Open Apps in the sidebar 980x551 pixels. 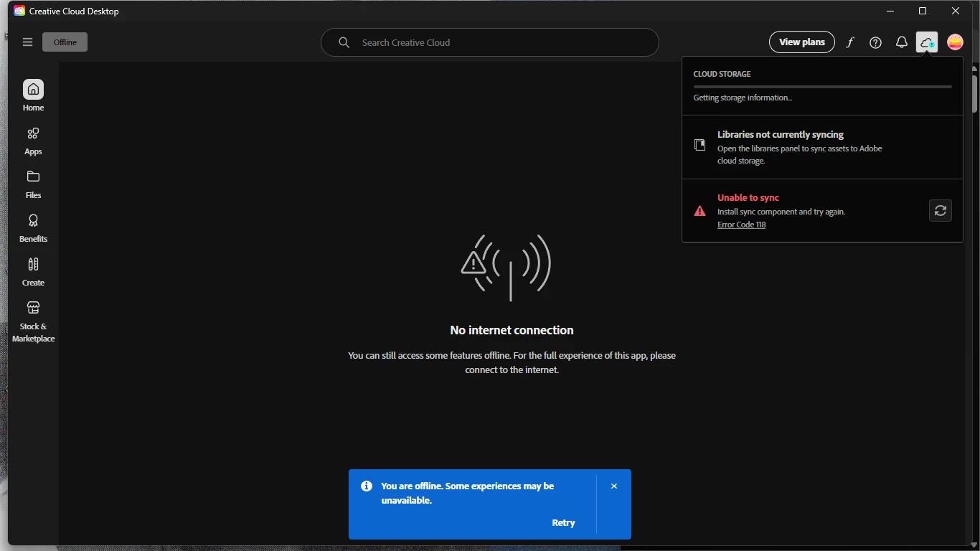33,141
